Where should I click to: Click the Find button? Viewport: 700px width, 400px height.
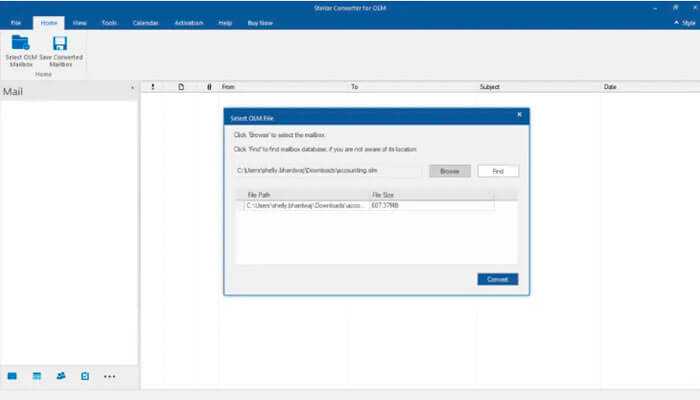click(498, 171)
